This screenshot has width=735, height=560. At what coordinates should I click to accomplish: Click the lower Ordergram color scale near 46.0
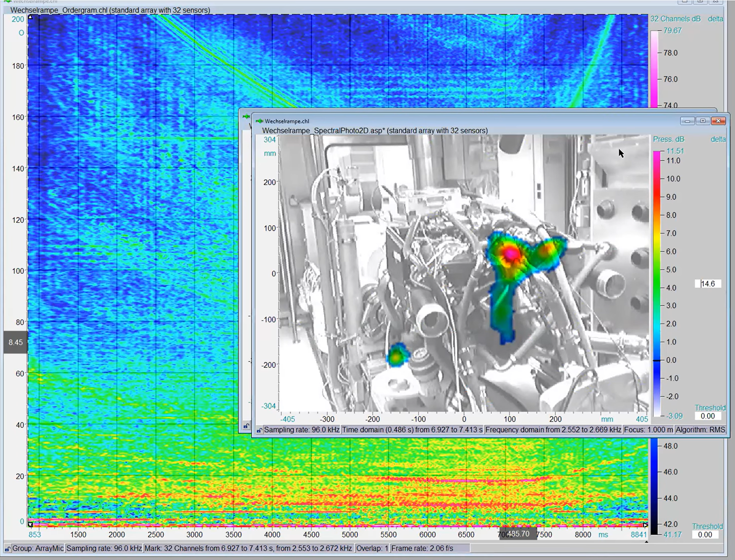click(655, 472)
